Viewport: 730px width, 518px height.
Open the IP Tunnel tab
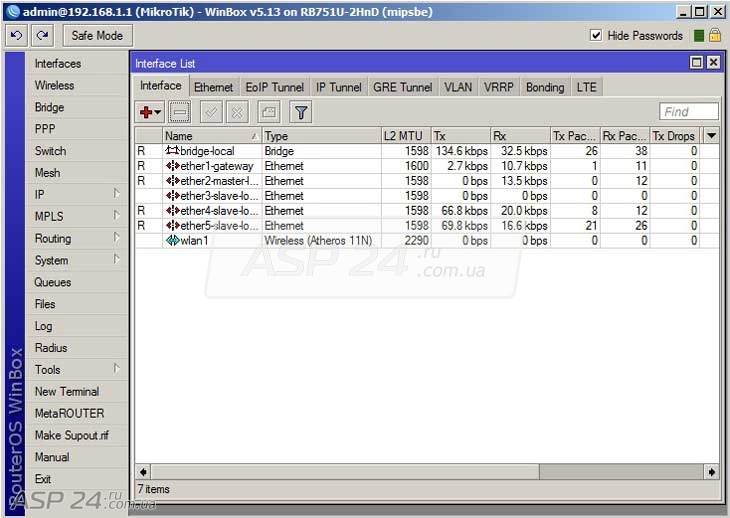click(338, 87)
